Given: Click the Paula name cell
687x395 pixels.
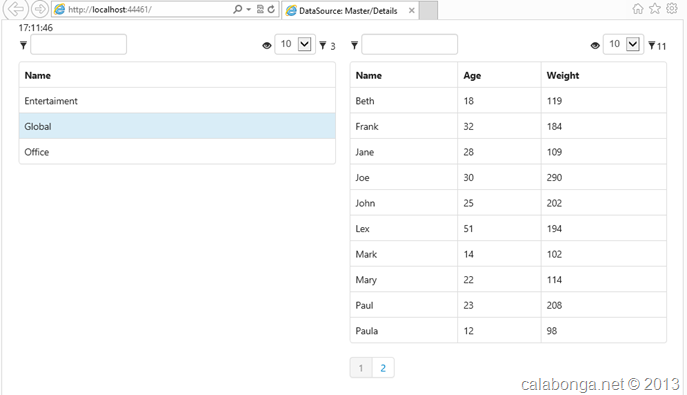Looking at the screenshot, I should [404, 330].
